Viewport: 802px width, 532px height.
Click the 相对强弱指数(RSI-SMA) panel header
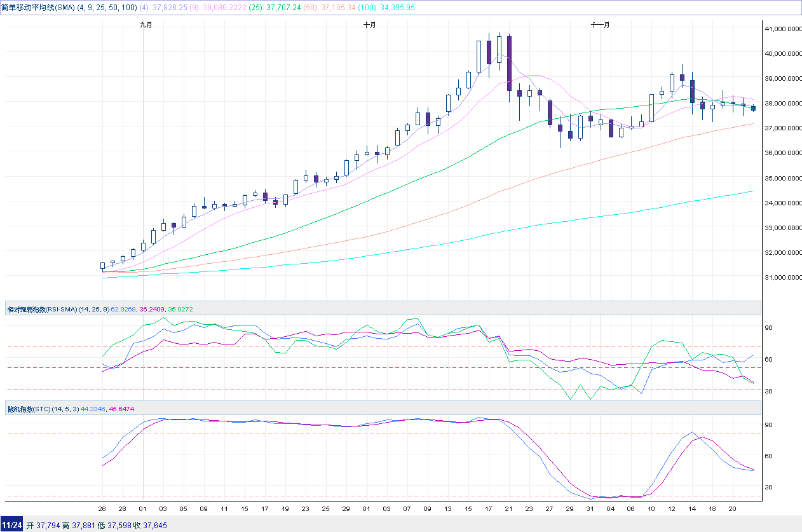[42, 310]
